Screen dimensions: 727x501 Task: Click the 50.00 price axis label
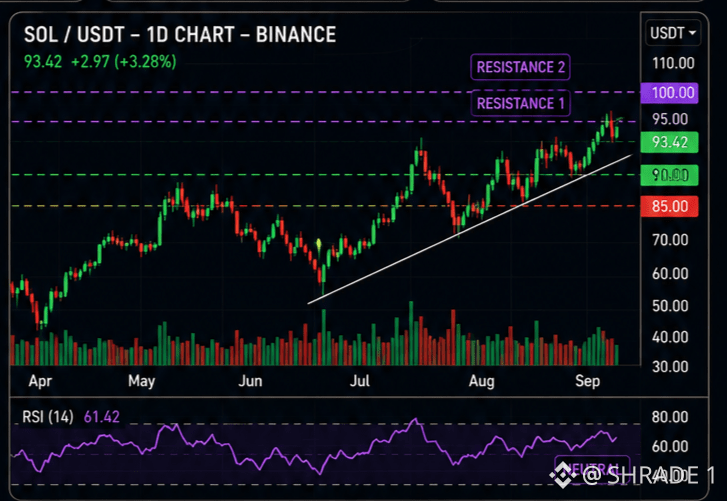click(x=670, y=306)
